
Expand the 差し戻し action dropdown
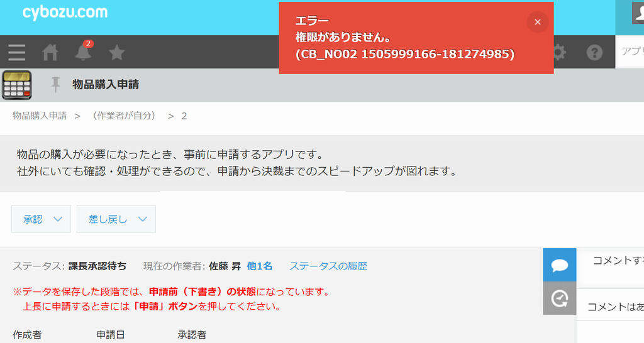(116, 219)
